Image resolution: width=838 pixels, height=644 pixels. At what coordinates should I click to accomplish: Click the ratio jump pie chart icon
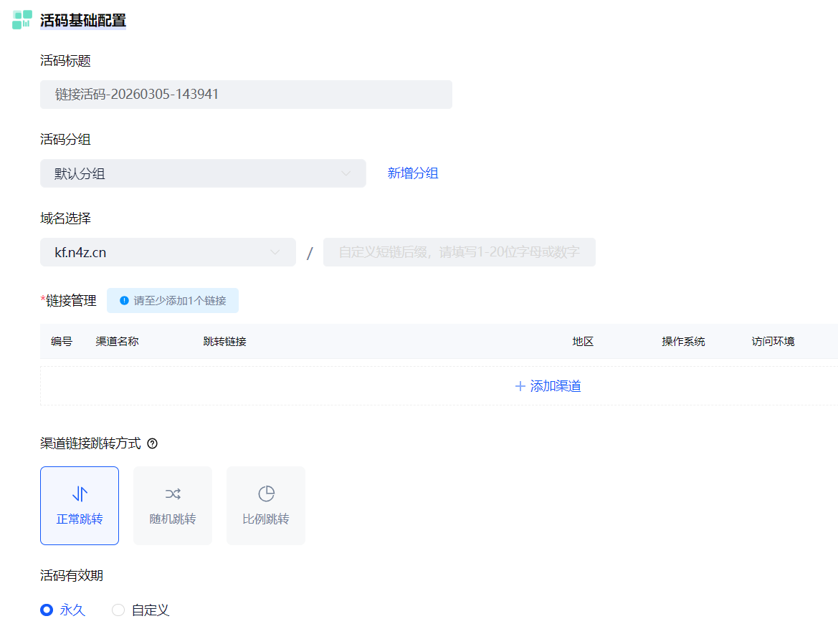click(266, 494)
